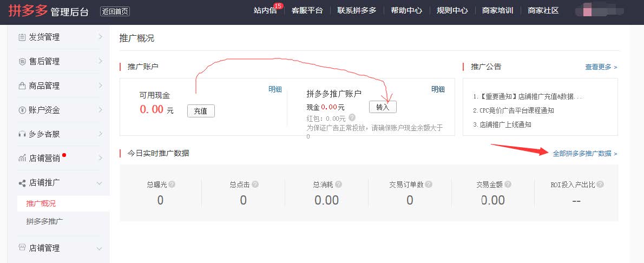Screen dimensions: 644x263
Task: Click the 店铺推广 share icon
Action: tap(22, 183)
